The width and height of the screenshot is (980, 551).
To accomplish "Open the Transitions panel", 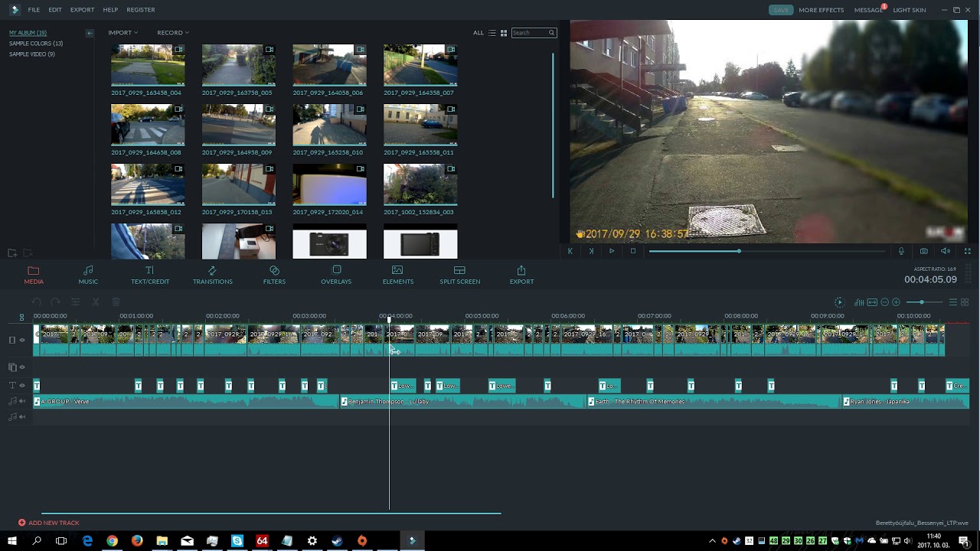I will pos(212,275).
